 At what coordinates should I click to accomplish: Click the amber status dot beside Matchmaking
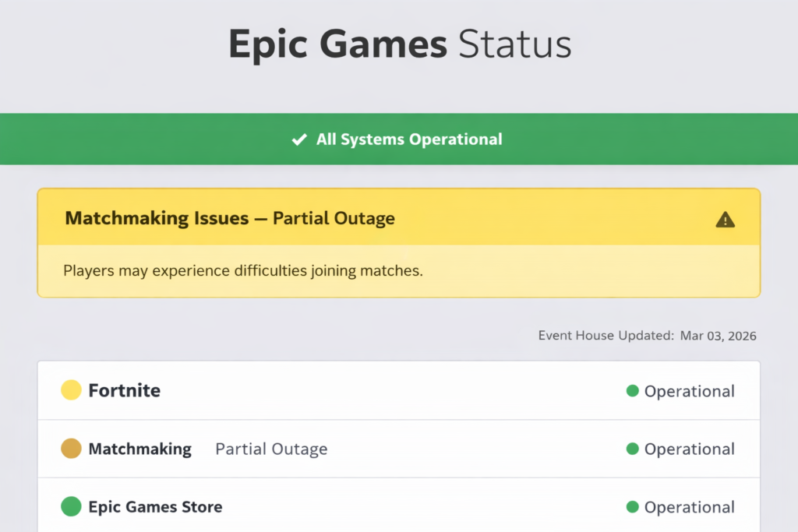point(71,449)
